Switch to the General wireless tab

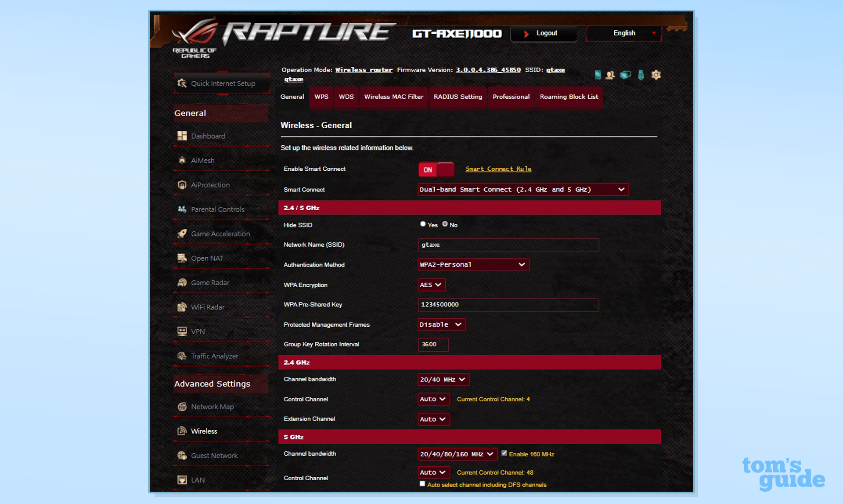click(292, 97)
